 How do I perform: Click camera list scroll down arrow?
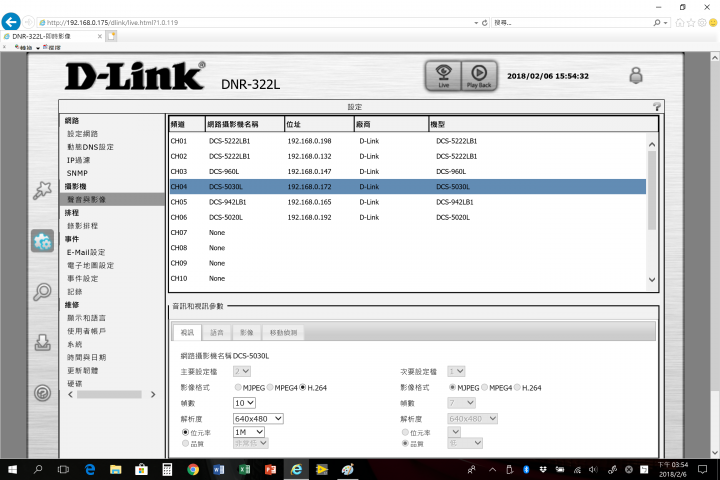click(x=652, y=279)
